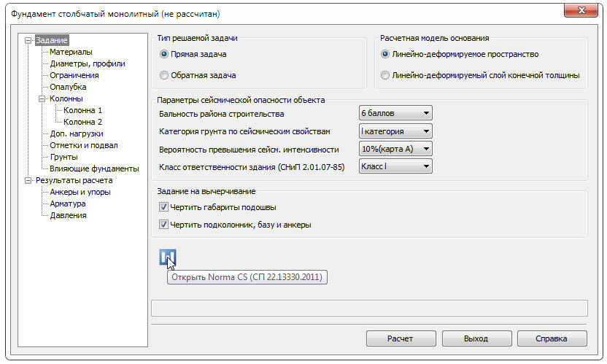Choose Линейно-деформируемый слой конечной толщины option
The height and width of the screenshot is (364, 607).
pos(384,75)
